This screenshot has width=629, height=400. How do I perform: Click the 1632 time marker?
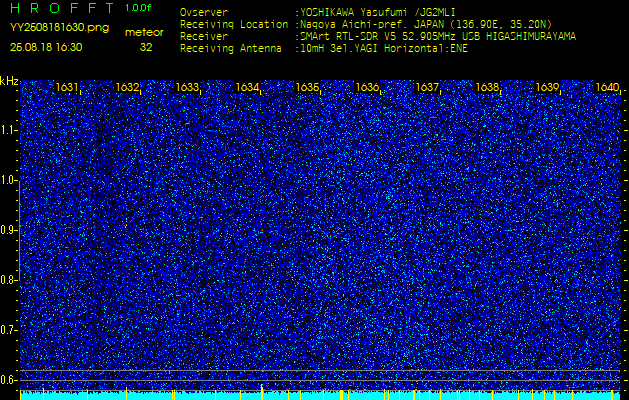click(x=127, y=87)
